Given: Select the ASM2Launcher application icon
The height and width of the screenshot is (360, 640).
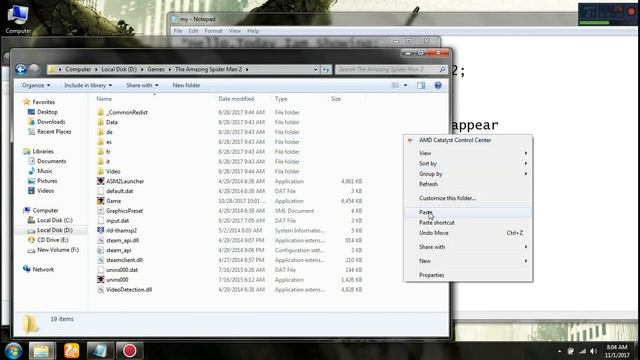Looking at the screenshot, I should pos(101,181).
